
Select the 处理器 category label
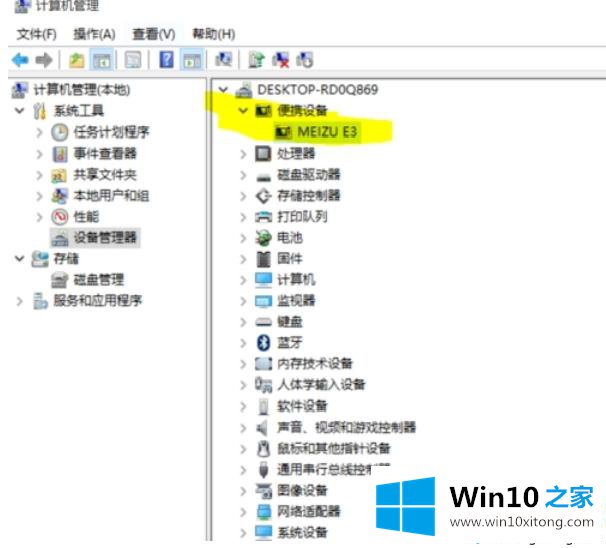(296, 154)
